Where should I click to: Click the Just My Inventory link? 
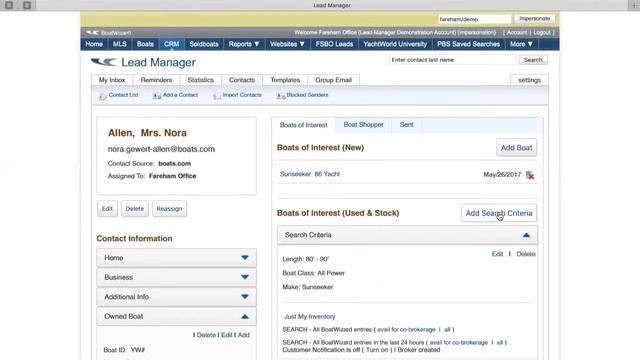pos(310,316)
